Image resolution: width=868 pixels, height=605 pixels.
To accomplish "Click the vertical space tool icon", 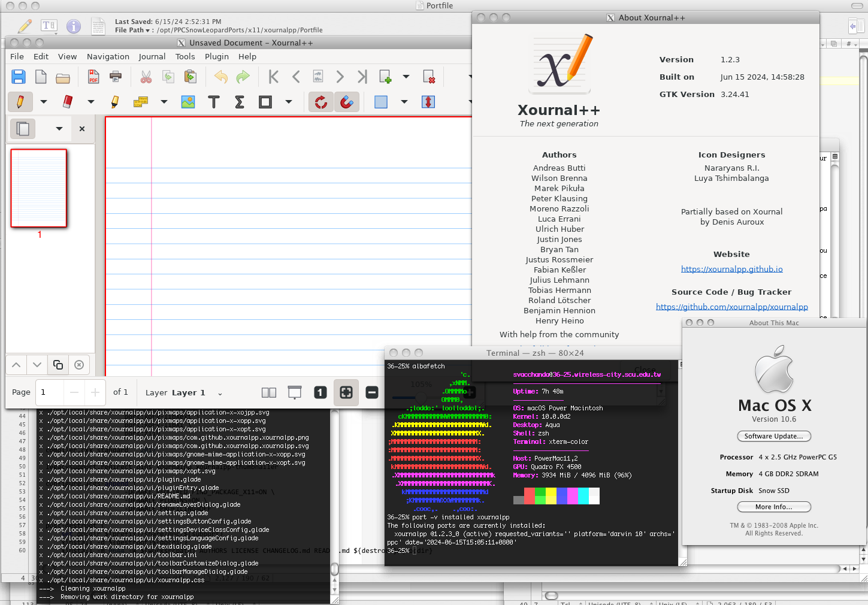I will point(428,102).
